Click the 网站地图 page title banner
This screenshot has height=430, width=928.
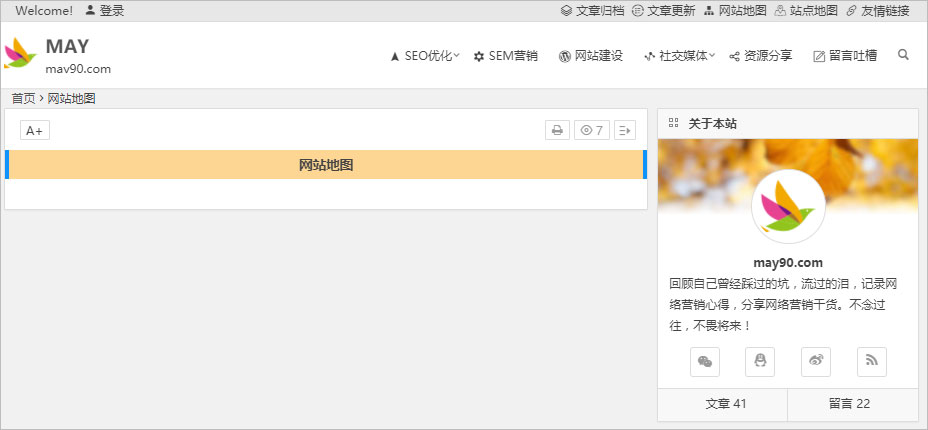coord(326,165)
